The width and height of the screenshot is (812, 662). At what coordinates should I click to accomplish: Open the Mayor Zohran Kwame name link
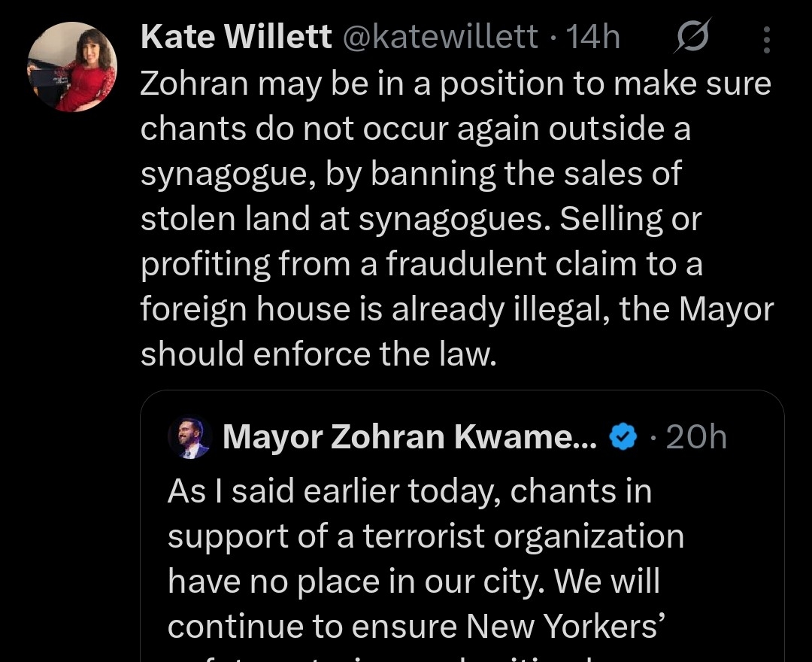pos(410,437)
